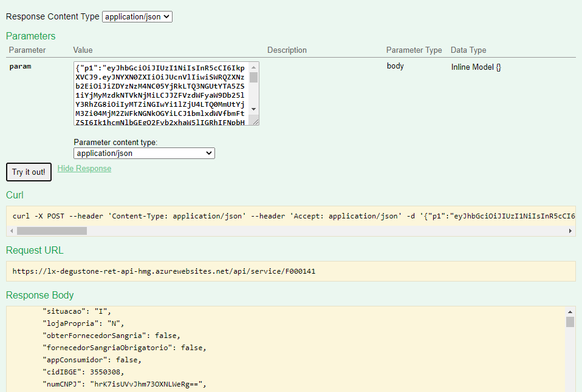This screenshot has width=582, height=392.
Task: Click the param textarea resize handle
Action: point(256,122)
